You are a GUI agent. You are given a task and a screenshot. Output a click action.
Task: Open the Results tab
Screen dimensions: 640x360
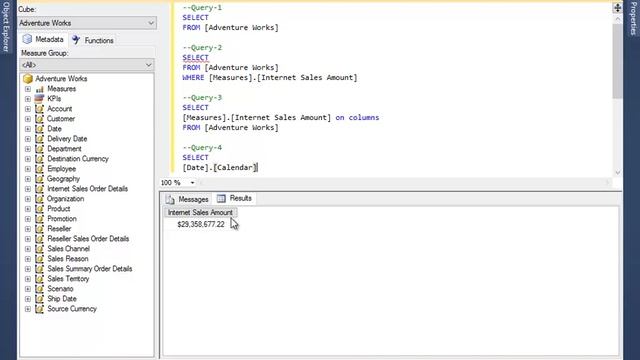234,198
